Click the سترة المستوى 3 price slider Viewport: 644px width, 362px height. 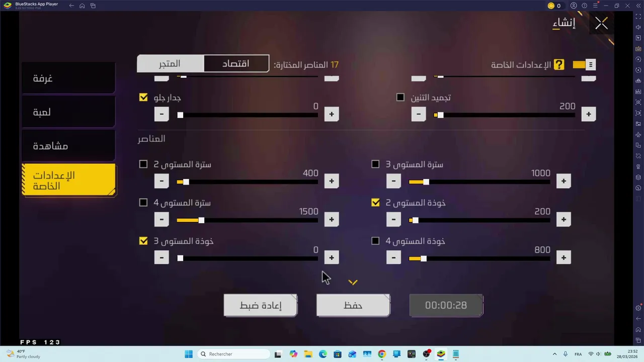click(x=479, y=182)
